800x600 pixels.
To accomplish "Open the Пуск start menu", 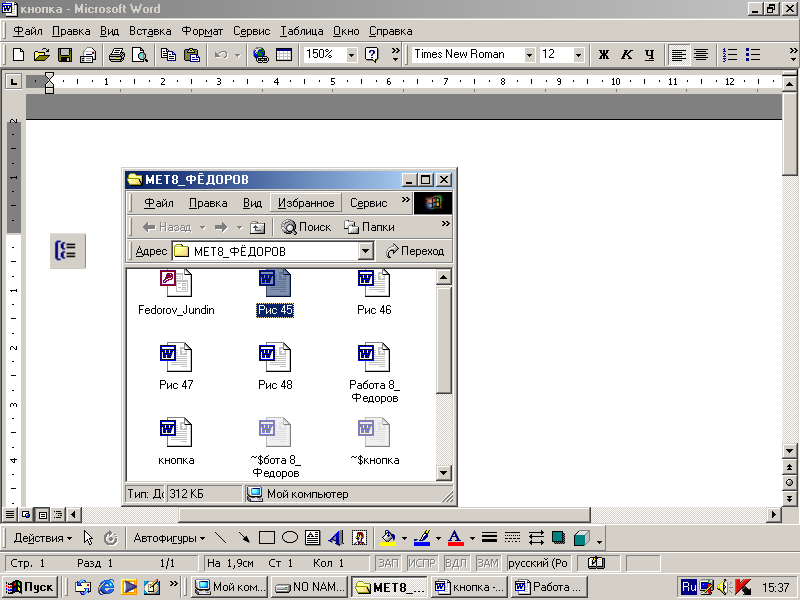I will [x=30, y=587].
